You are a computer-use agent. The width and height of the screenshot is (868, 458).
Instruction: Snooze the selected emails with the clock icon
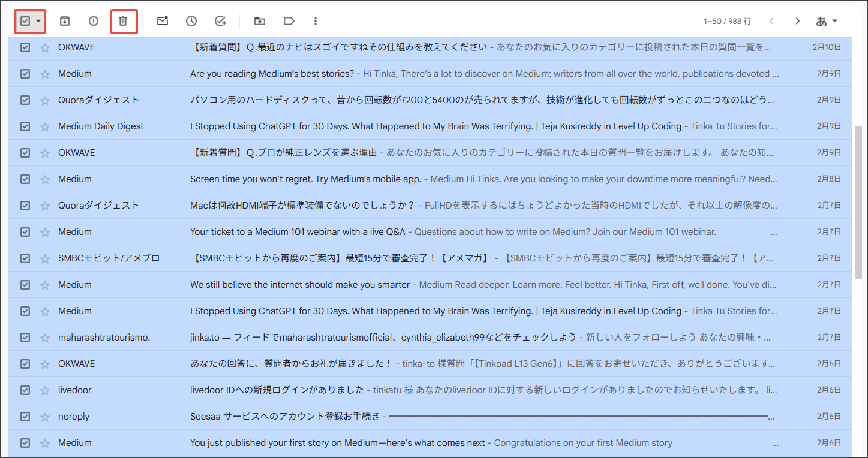click(191, 20)
